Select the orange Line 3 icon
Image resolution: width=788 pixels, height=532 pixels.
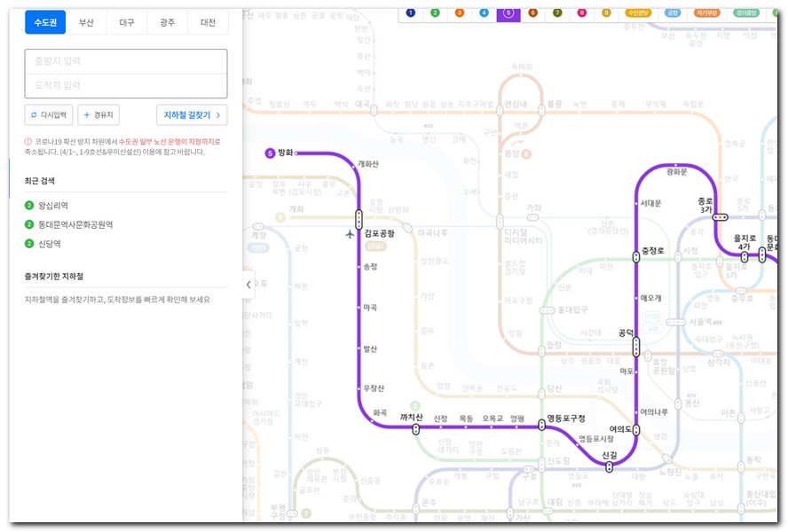[460, 12]
